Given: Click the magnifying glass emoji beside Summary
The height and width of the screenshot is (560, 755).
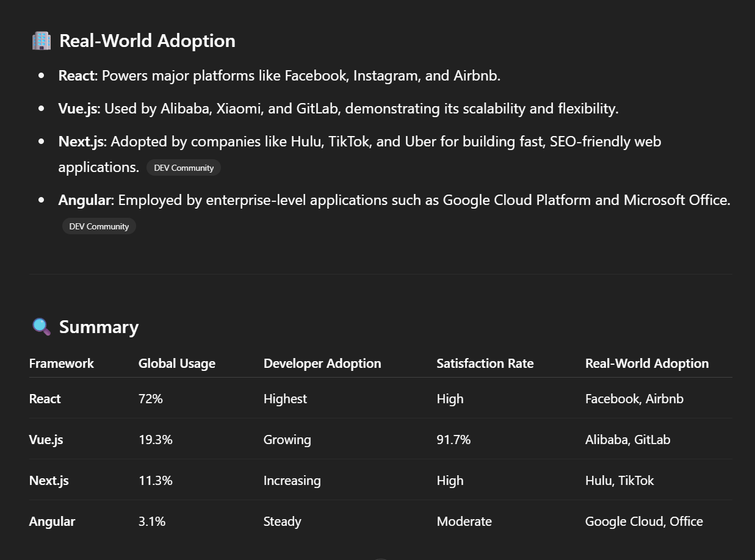Looking at the screenshot, I should [x=41, y=327].
